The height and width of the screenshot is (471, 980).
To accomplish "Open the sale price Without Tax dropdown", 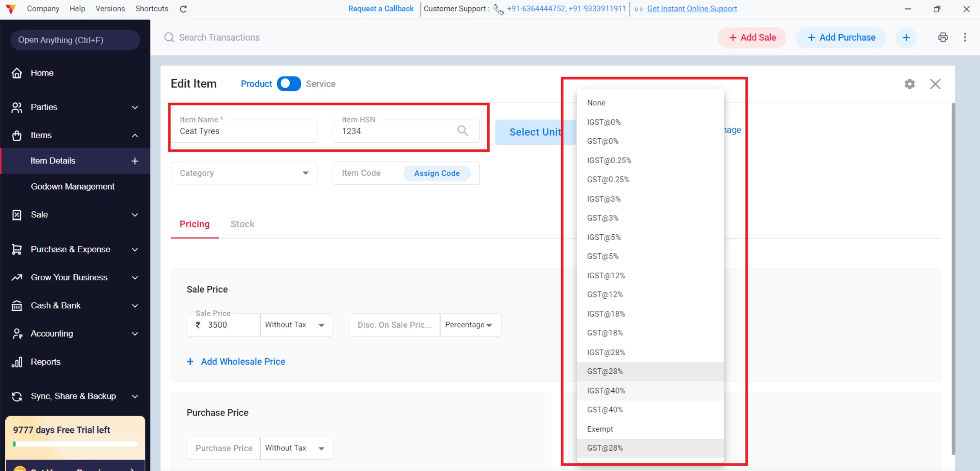I will coord(296,325).
